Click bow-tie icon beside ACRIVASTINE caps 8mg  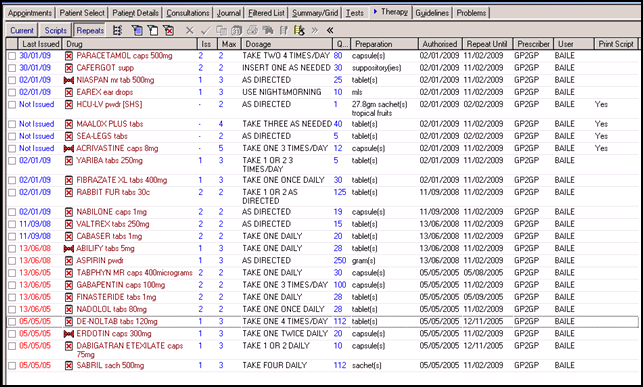point(69,149)
